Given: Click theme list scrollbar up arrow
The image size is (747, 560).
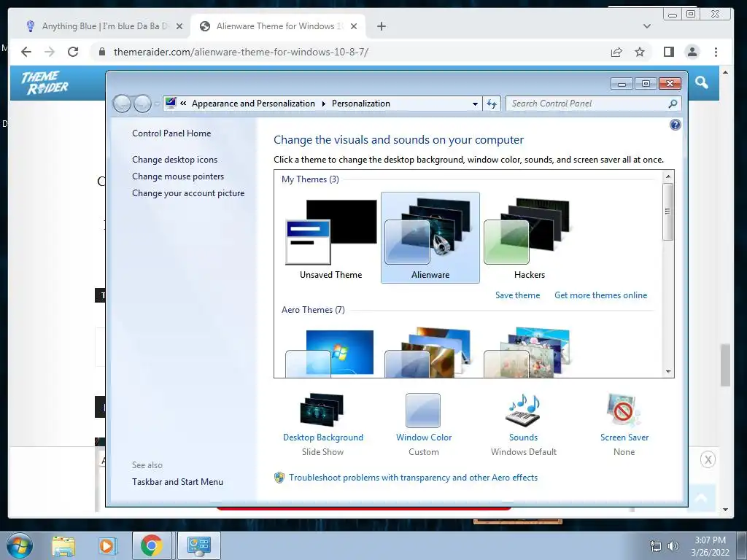Looking at the screenshot, I should tap(668, 176).
